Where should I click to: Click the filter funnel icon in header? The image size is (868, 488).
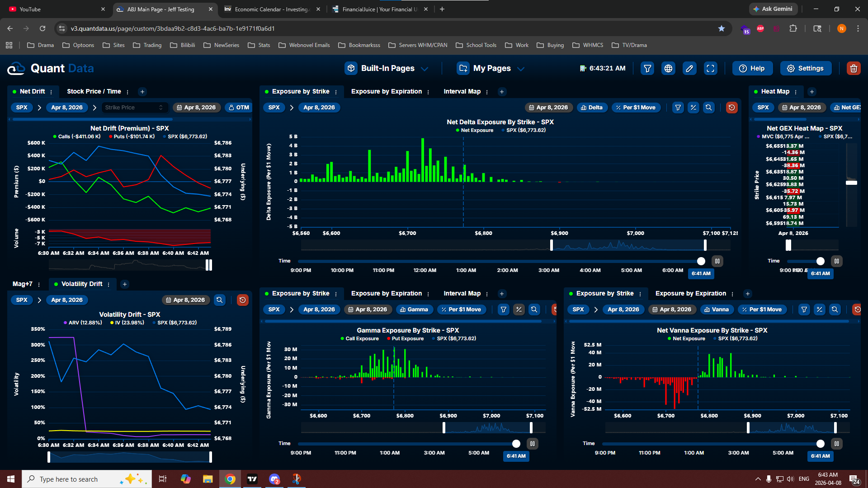647,69
